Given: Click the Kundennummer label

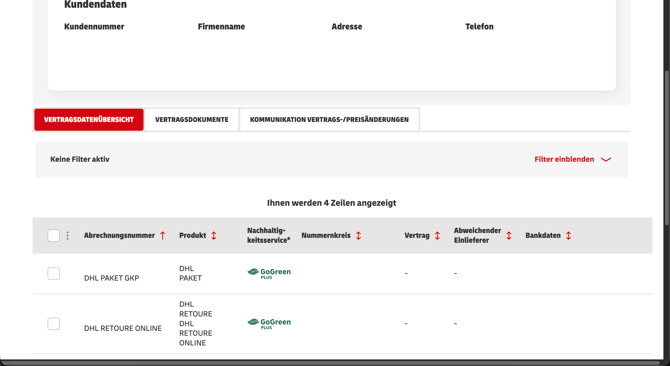Looking at the screenshot, I should coord(94,26).
